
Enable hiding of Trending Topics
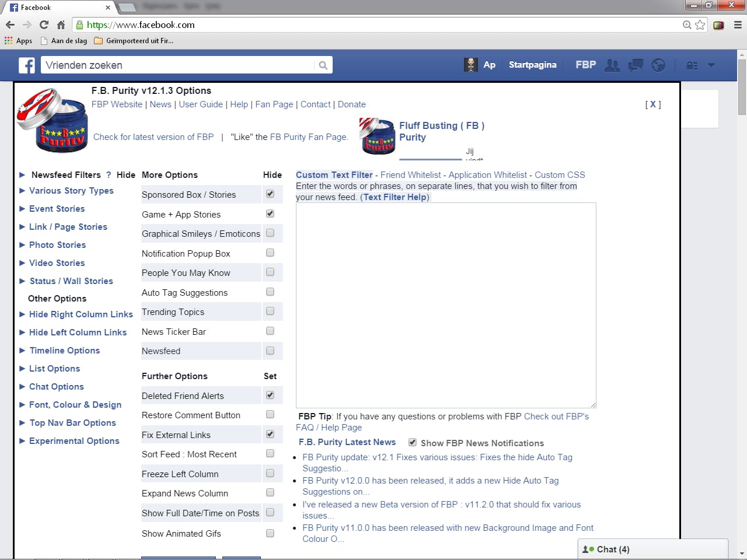pyautogui.click(x=270, y=311)
